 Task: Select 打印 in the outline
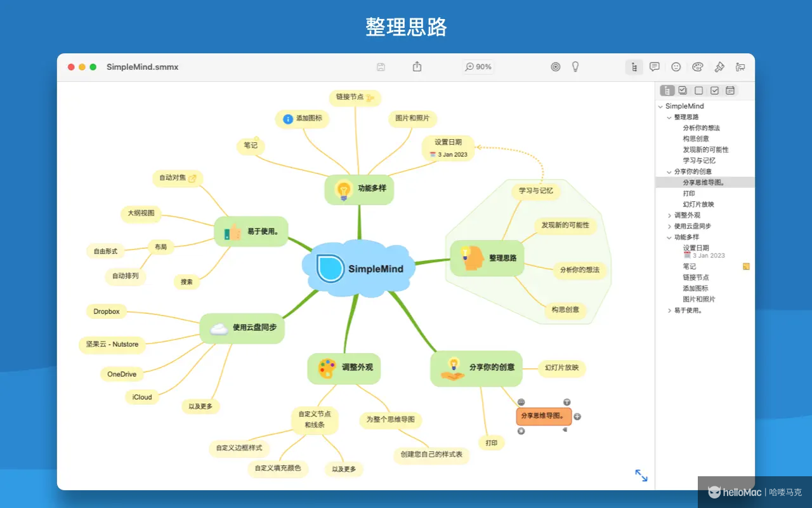[689, 194]
